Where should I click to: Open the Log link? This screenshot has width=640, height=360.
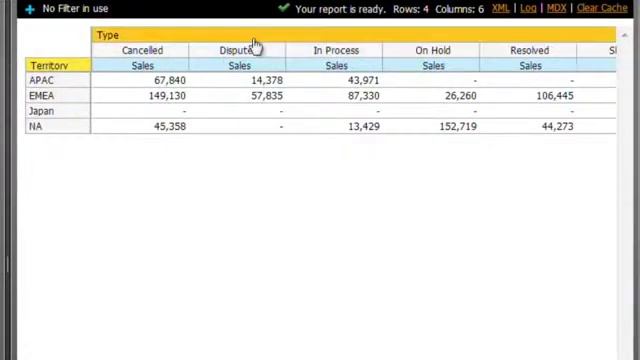coord(528,8)
